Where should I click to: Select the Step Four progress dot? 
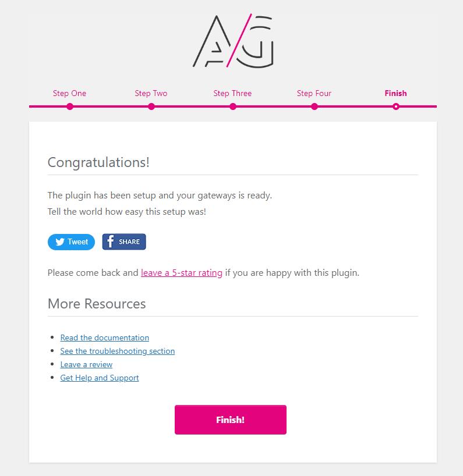314,106
